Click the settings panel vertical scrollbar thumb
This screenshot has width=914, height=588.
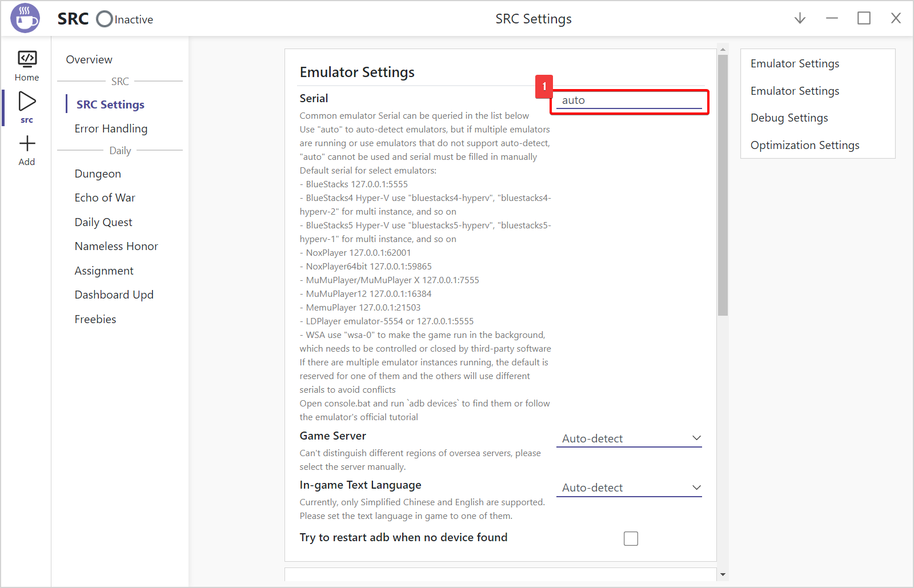723,185
